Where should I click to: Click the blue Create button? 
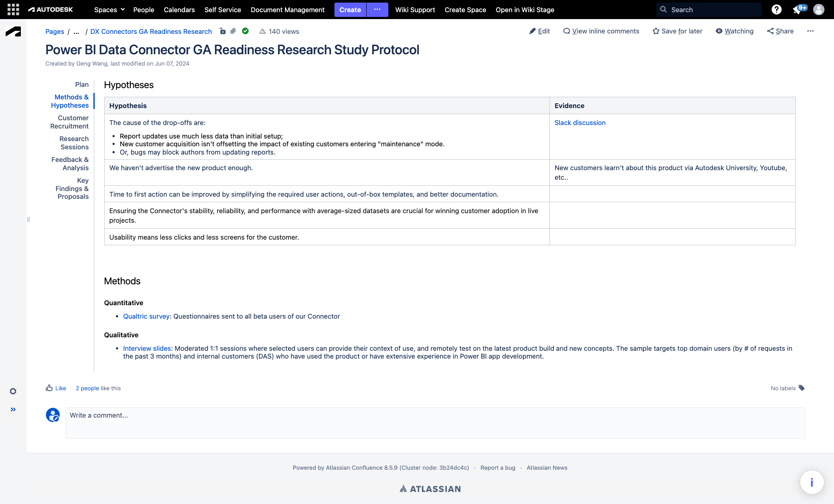tap(350, 10)
